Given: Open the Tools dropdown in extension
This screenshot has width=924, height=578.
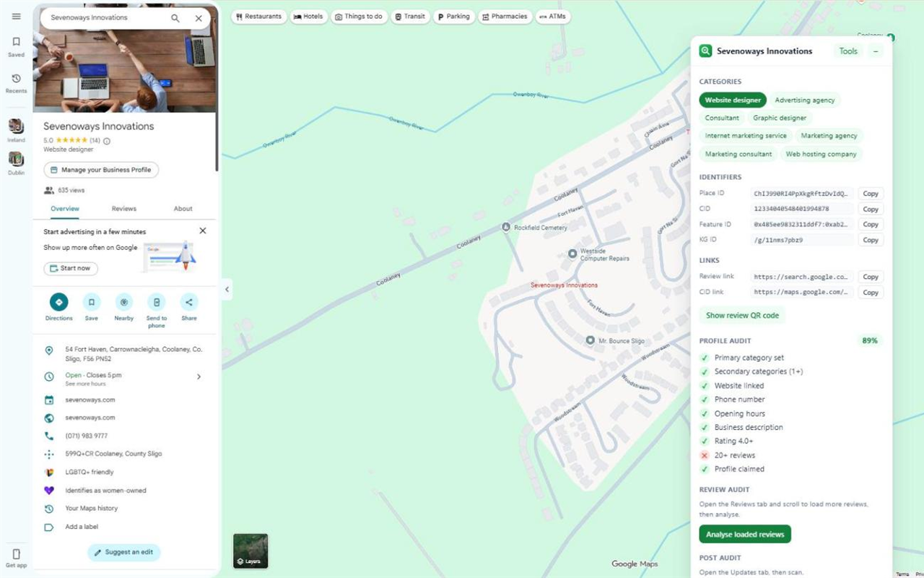Looking at the screenshot, I should (848, 51).
